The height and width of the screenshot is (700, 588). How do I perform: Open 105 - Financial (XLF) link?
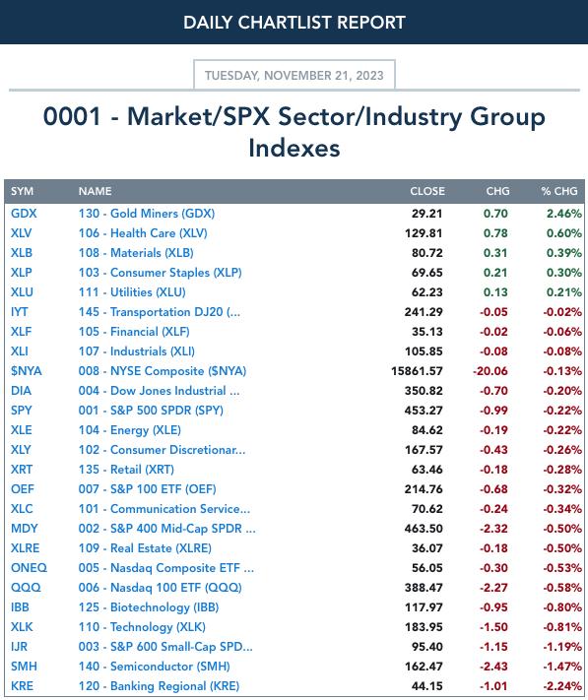point(134,331)
